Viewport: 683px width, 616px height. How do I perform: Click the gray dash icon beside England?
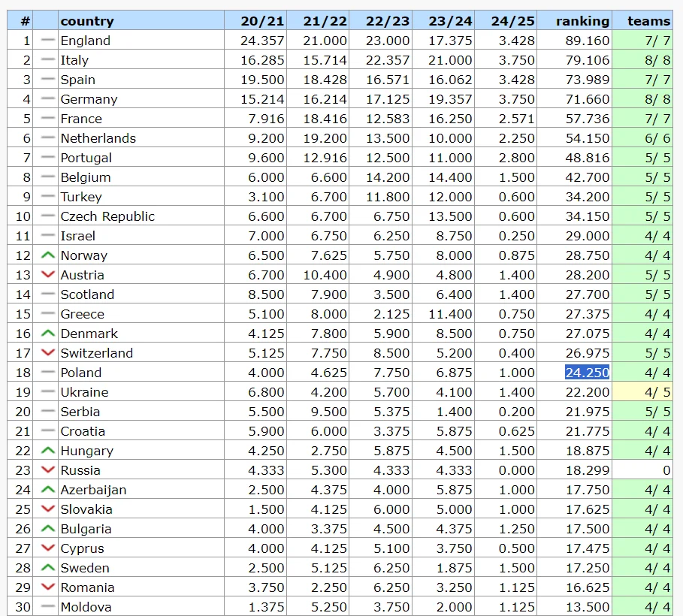click(48, 41)
